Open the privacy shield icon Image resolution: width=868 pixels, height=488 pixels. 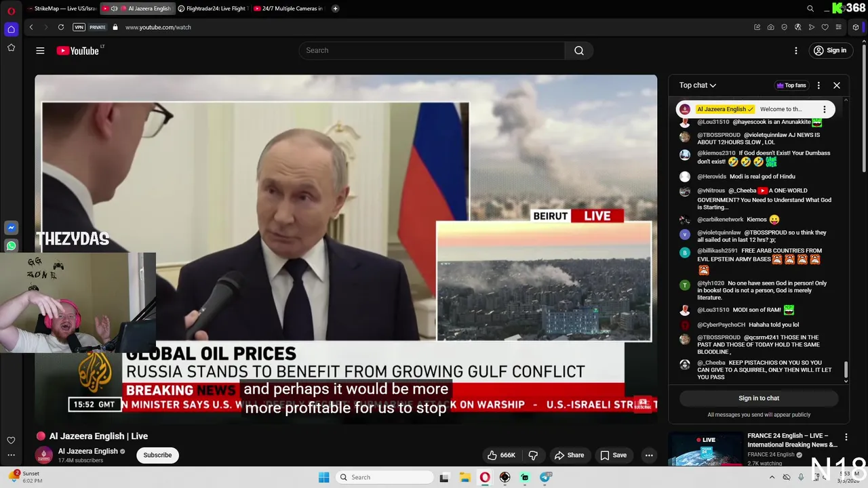pyautogui.click(x=784, y=27)
